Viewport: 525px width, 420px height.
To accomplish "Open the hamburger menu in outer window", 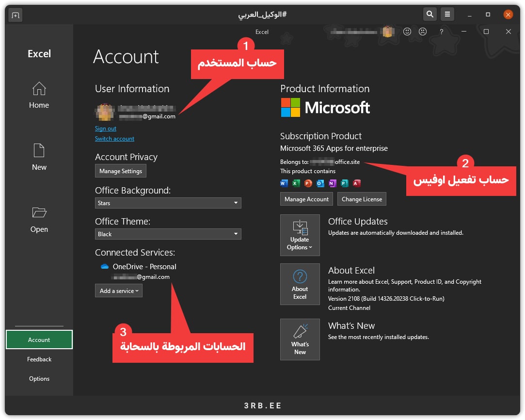I will tap(447, 14).
